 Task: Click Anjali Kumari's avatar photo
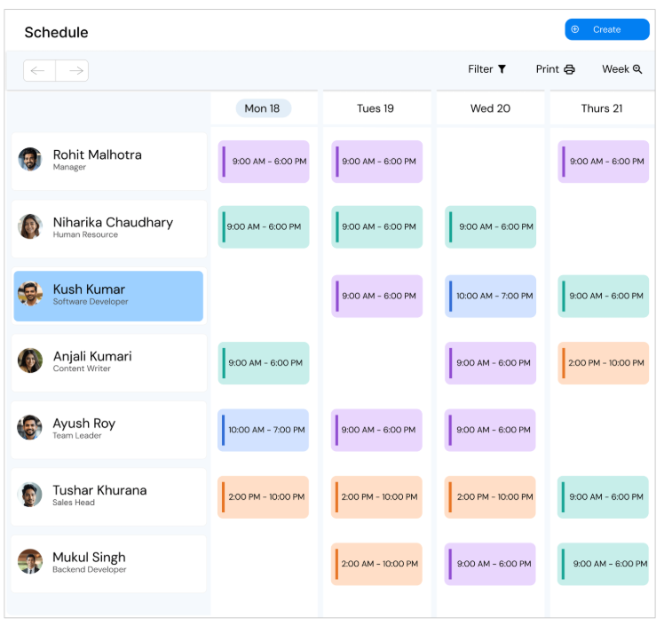pyautogui.click(x=30, y=361)
